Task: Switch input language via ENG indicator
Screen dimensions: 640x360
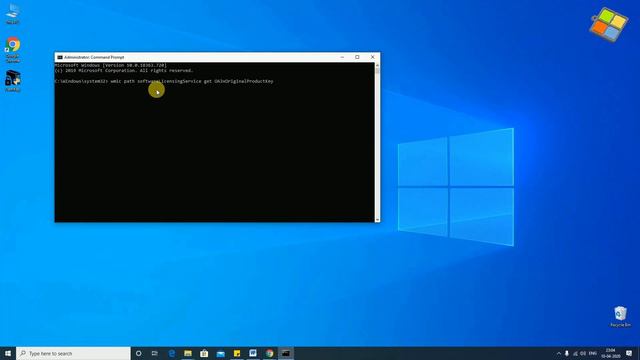Action: (x=593, y=353)
